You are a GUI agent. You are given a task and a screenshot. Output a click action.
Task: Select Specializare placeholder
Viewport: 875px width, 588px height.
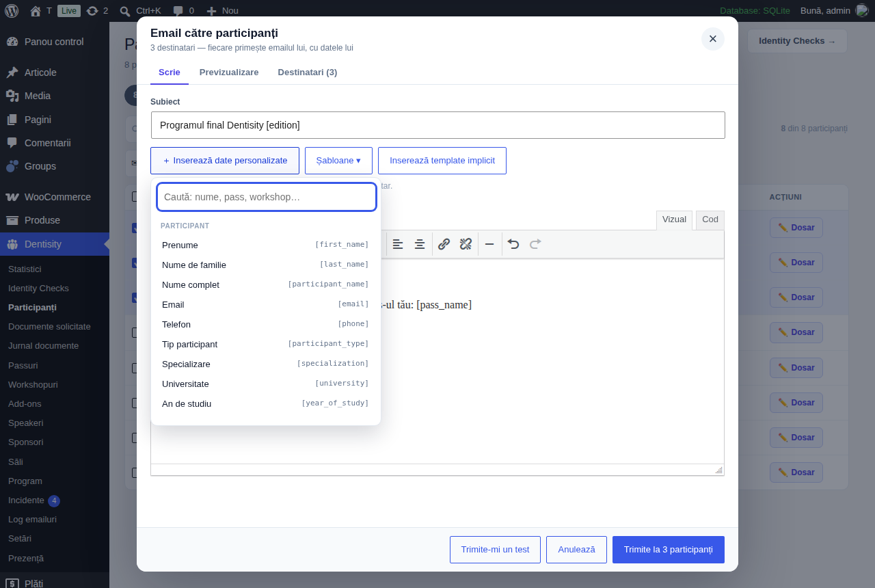pyautogui.click(x=265, y=364)
